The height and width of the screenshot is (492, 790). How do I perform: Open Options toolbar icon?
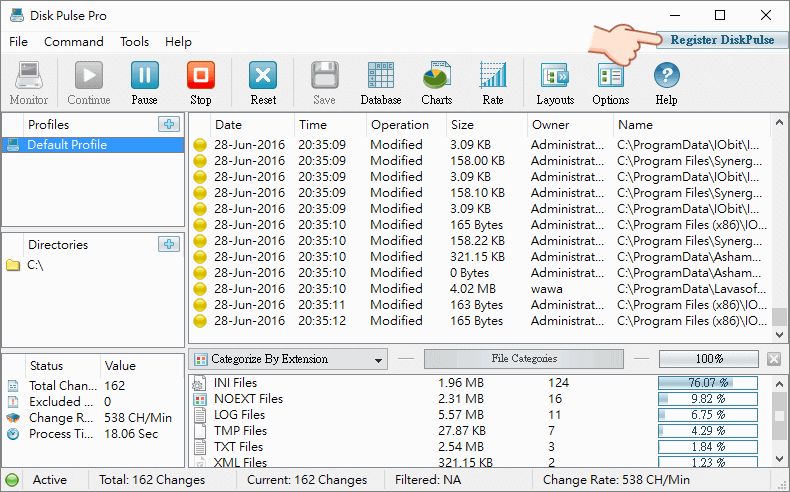611,83
